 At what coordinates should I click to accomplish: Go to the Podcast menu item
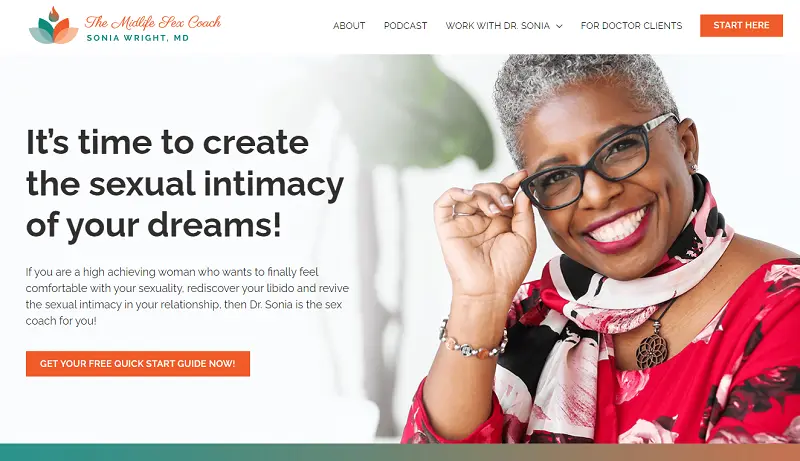click(406, 25)
